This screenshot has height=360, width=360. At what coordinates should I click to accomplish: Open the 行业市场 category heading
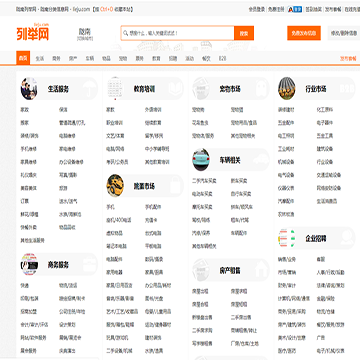[x=316, y=89]
